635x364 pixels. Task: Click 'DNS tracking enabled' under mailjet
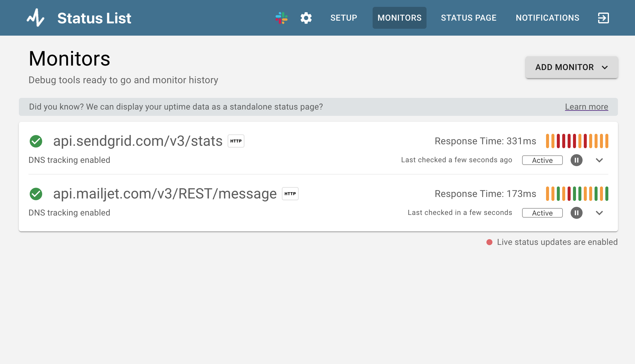tap(69, 213)
